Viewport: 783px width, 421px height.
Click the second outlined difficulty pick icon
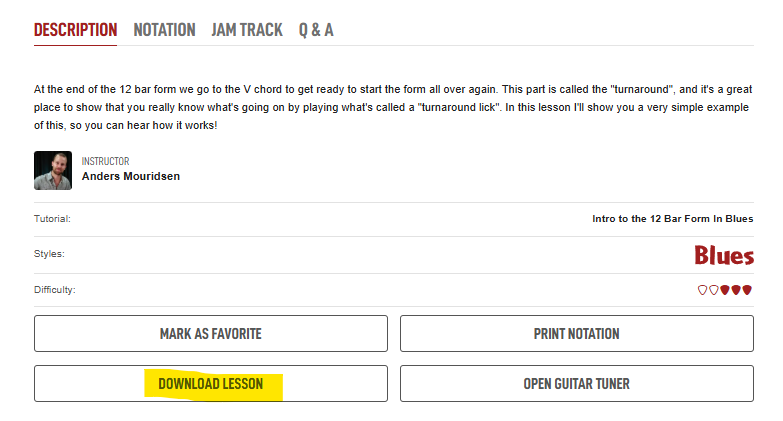point(714,290)
